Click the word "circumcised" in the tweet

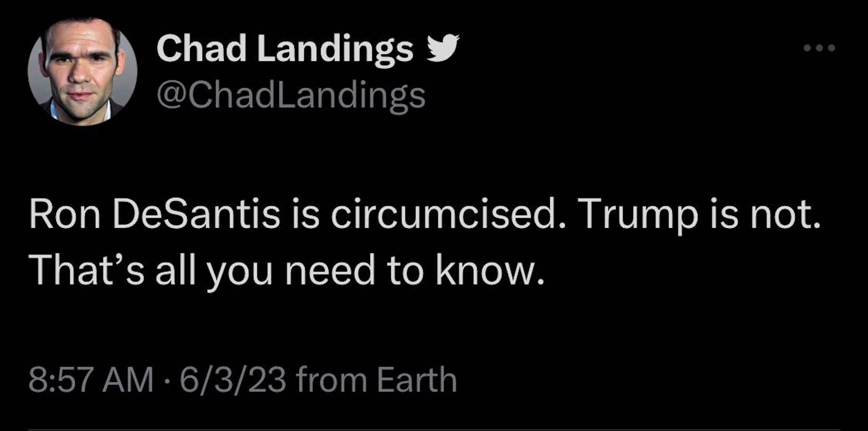coord(442,215)
